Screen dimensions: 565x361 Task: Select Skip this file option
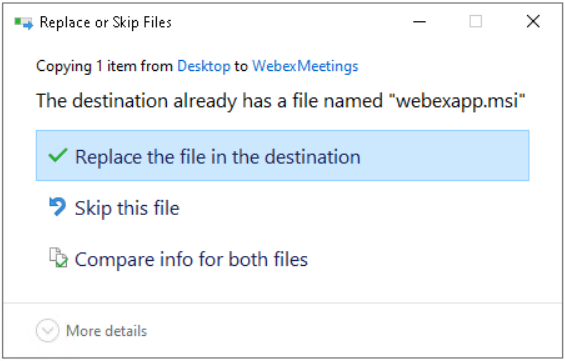point(127,208)
